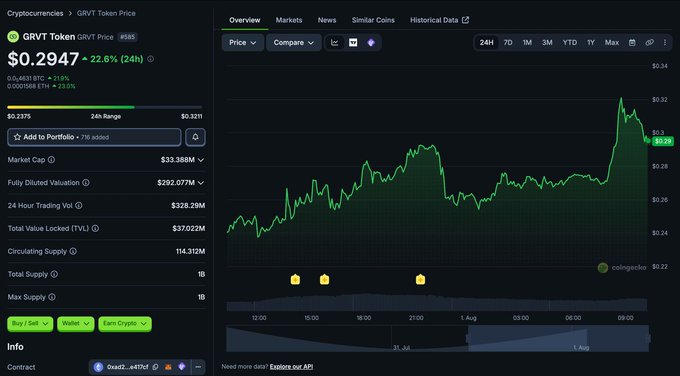Viewport: 680px width, 376px height.
Task: Show Max Supply info icon
Action: [x=52, y=297]
